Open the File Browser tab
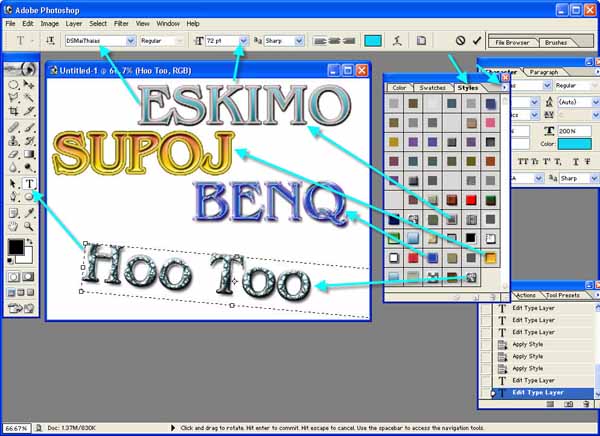600x436 pixels. coord(512,42)
